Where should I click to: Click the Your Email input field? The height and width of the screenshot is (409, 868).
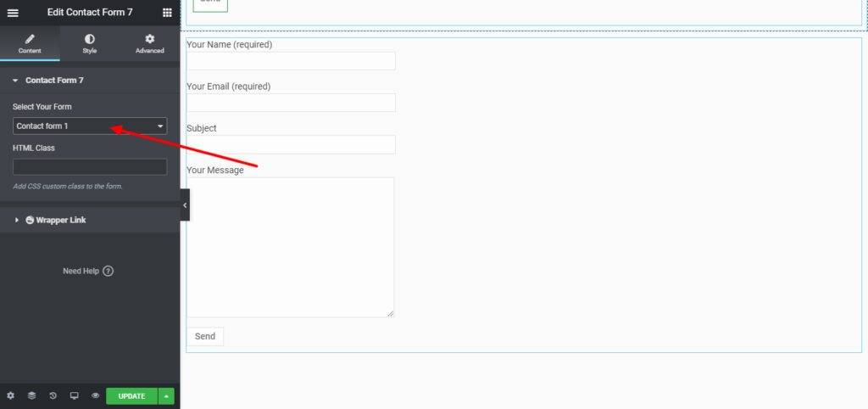[x=292, y=103]
